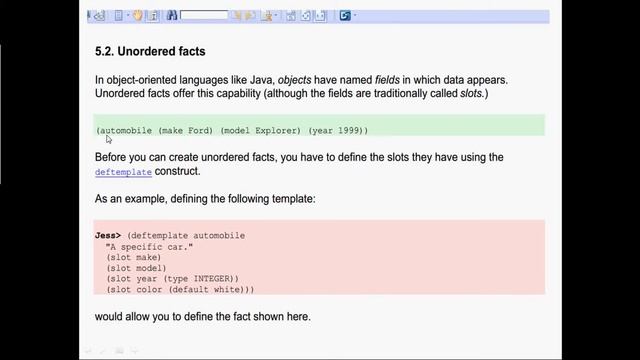Click the first page view icon after stamp
The height and width of the screenshot is (360, 640).
coord(291,16)
